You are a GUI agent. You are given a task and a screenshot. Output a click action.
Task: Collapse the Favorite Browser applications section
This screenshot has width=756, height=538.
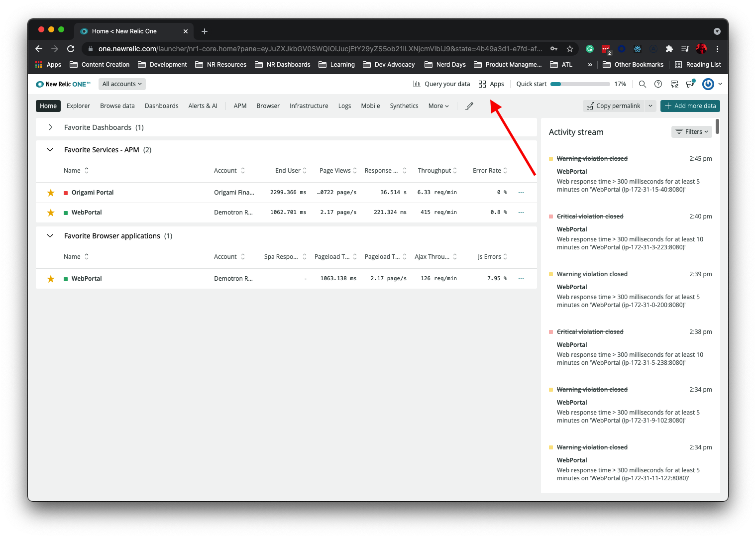[50, 236]
